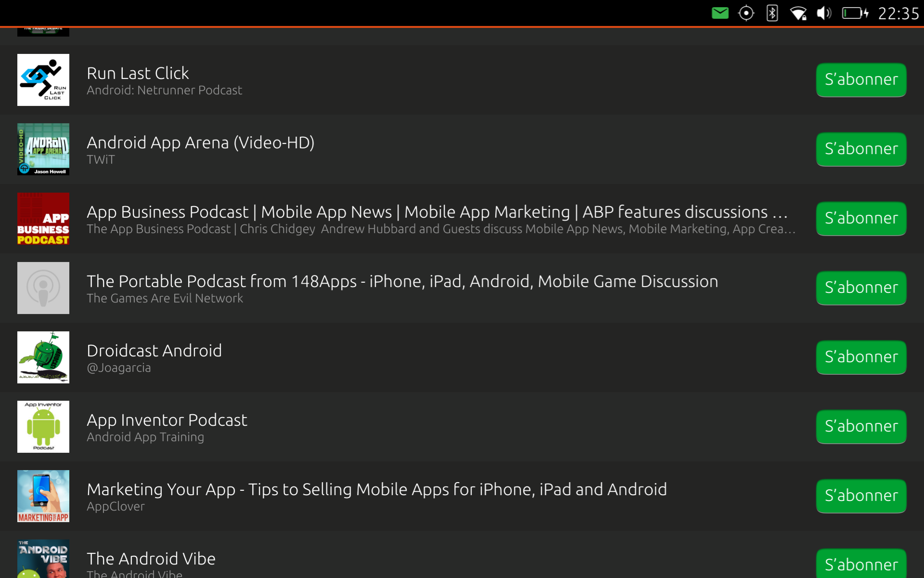
Task: Select App Inventor Podcast title
Action: (167, 420)
